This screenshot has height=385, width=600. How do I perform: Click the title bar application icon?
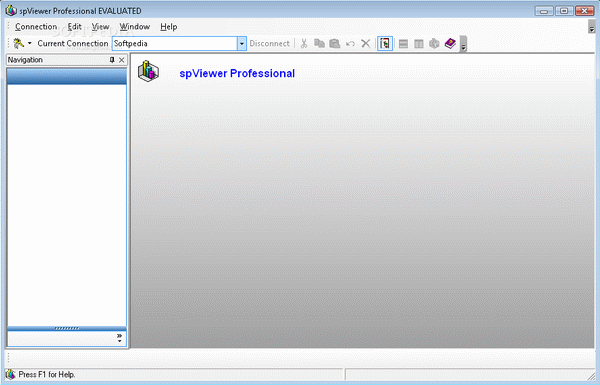(11, 10)
